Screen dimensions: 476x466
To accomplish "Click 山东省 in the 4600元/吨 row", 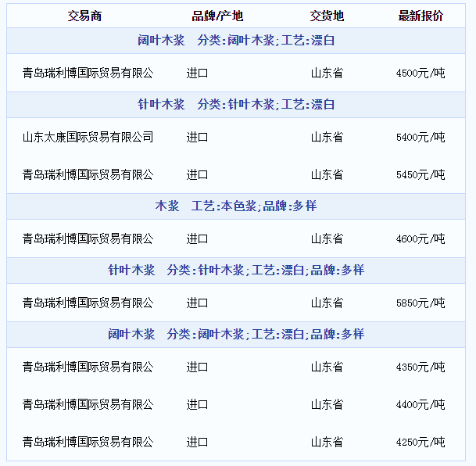I will point(327,239).
